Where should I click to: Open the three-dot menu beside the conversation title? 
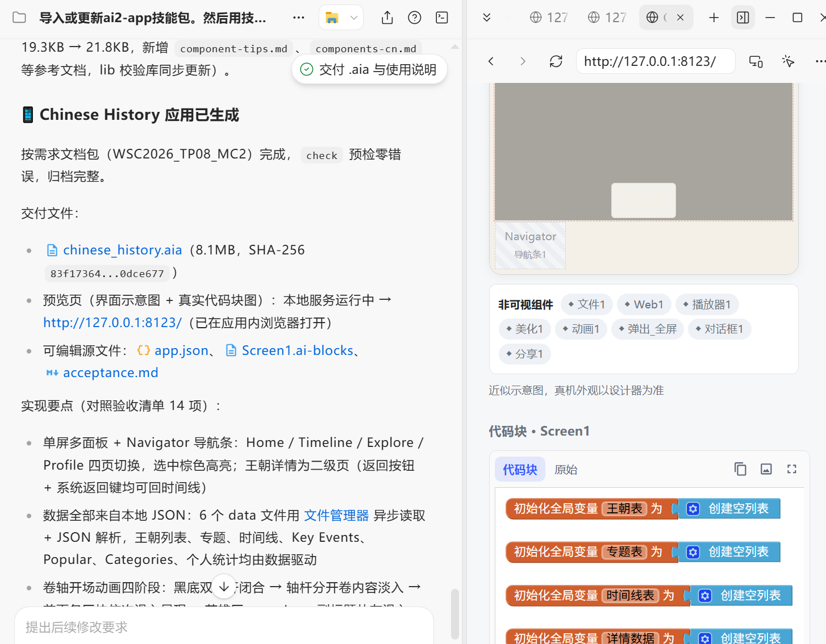coord(299,18)
